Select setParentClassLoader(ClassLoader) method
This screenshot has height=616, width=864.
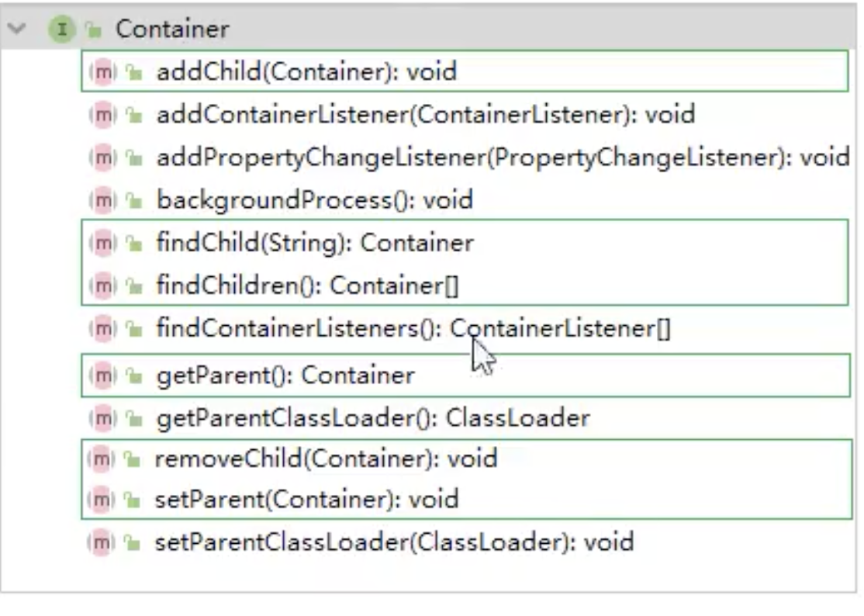[394, 543]
